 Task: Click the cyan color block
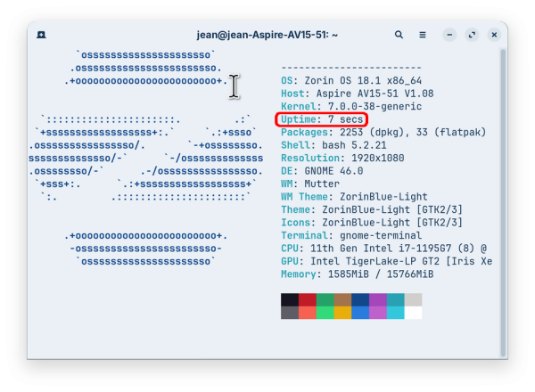396,313
